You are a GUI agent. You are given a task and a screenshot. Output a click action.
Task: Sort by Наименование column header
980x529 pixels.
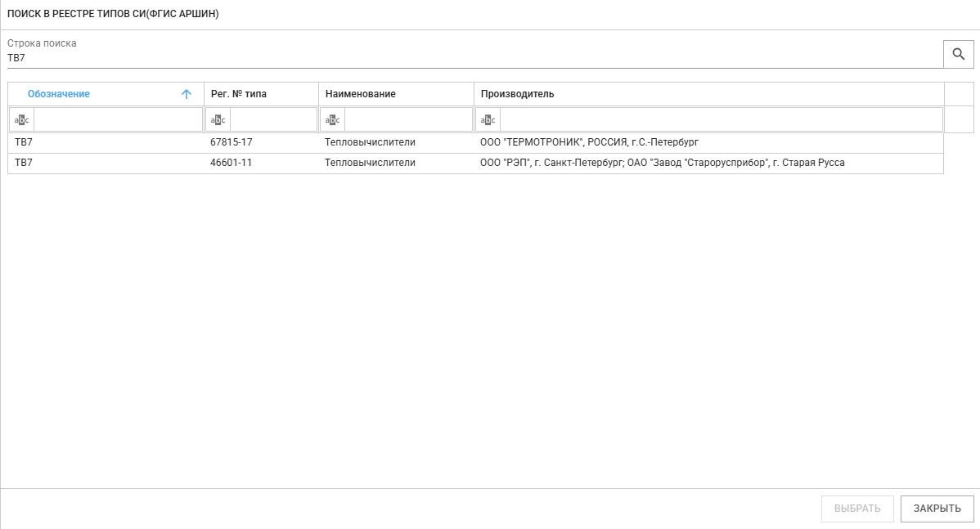(360, 94)
